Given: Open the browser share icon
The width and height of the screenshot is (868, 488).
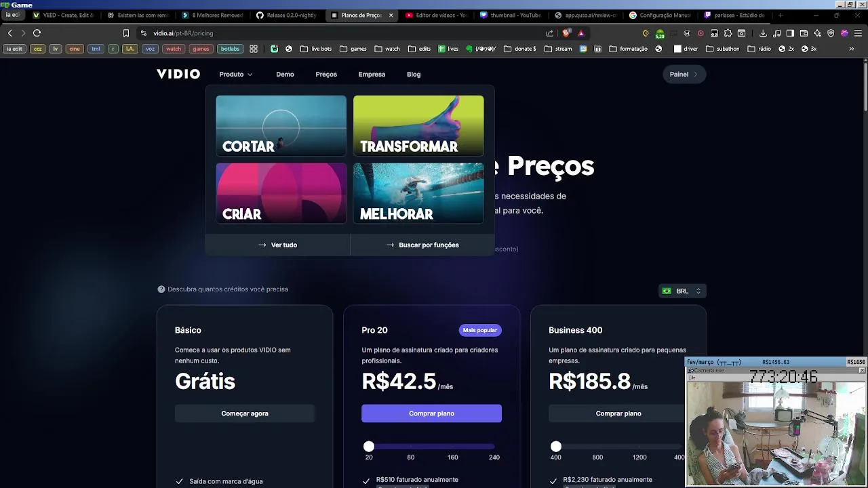Looking at the screenshot, I should click(x=549, y=33).
